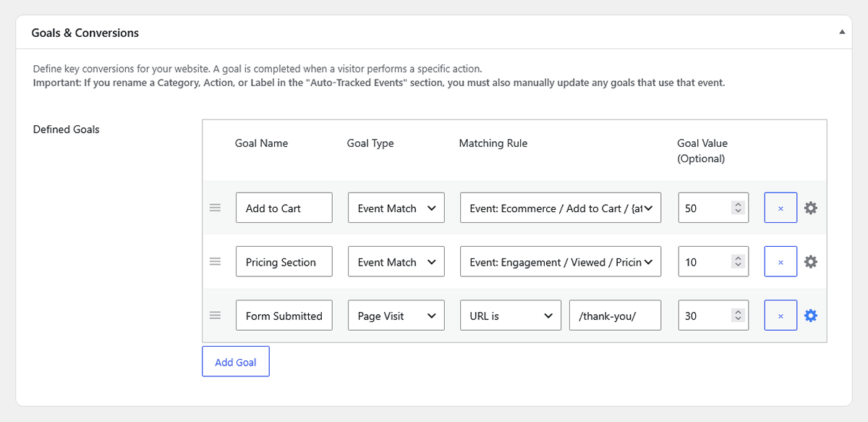Open settings gear for Pricing Section goal
The width and height of the screenshot is (868, 422).
coord(811,261)
